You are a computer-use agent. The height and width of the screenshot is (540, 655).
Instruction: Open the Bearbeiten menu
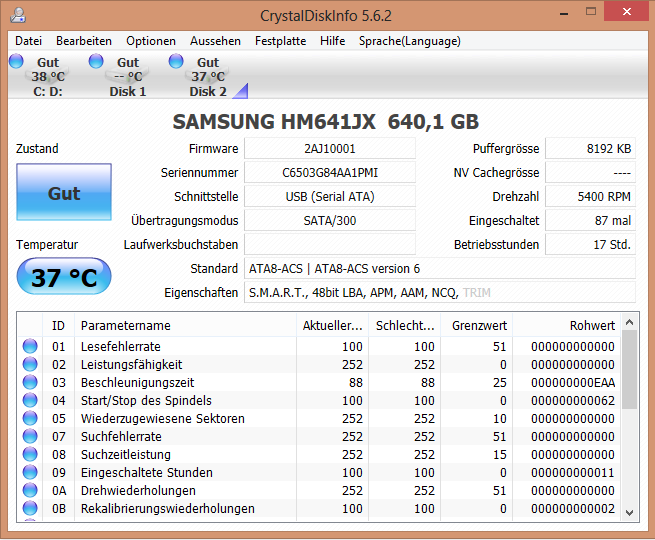tap(84, 41)
